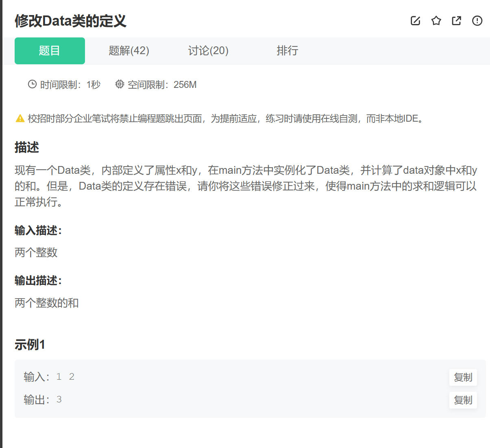This screenshot has height=448, width=490.
Task: Go to the 排行 tab
Action: (x=287, y=51)
